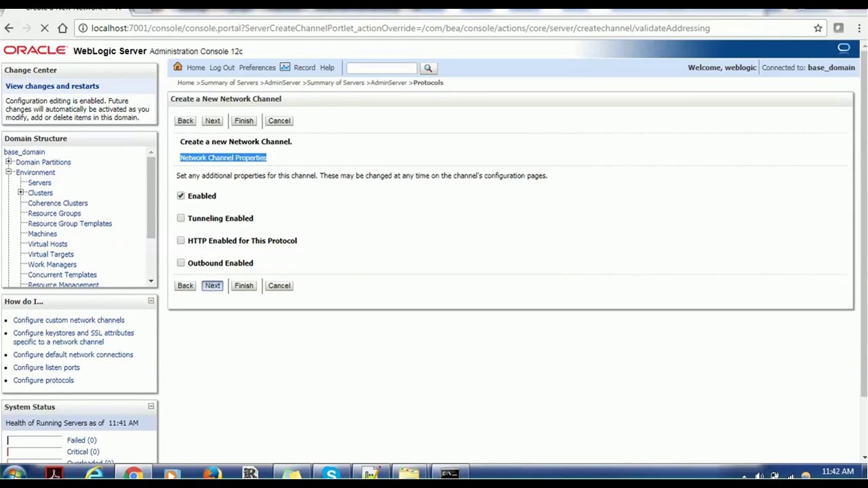Image resolution: width=868 pixels, height=488 pixels.
Task: Open Help in the console toolbar
Action: pyautogui.click(x=327, y=68)
